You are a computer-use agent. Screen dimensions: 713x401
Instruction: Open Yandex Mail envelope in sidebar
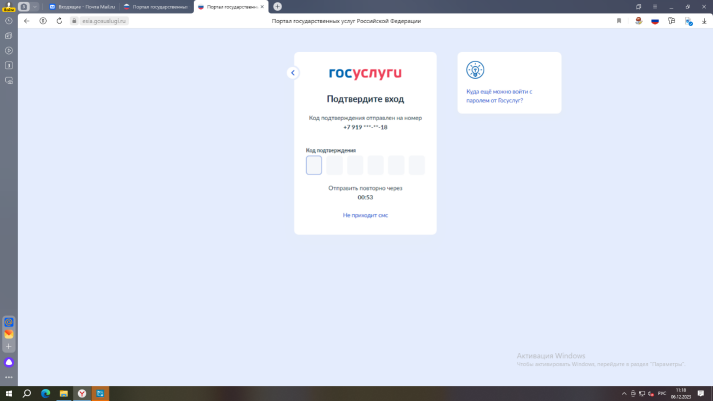pyautogui.click(x=9, y=334)
